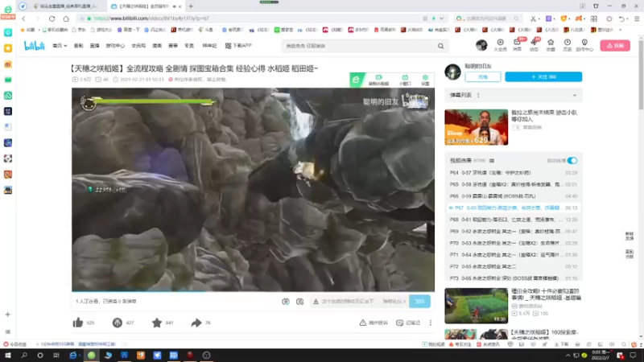
Task: Click the three-dot icon beside 弹幕列表
Action: (x=478, y=95)
